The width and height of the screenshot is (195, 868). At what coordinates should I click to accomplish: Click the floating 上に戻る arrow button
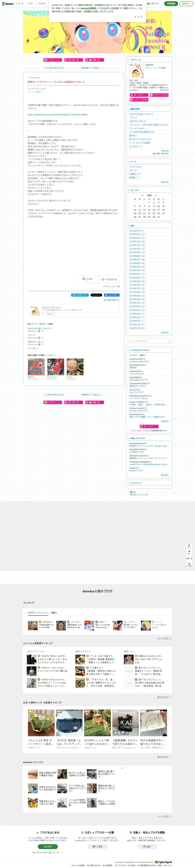click(x=189, y=564)
